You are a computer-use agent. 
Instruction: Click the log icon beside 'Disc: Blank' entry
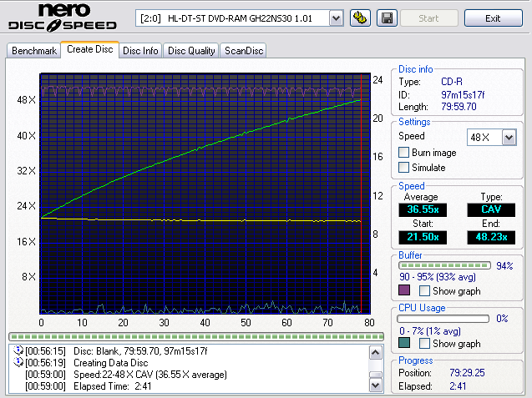(x=18, y=351)
